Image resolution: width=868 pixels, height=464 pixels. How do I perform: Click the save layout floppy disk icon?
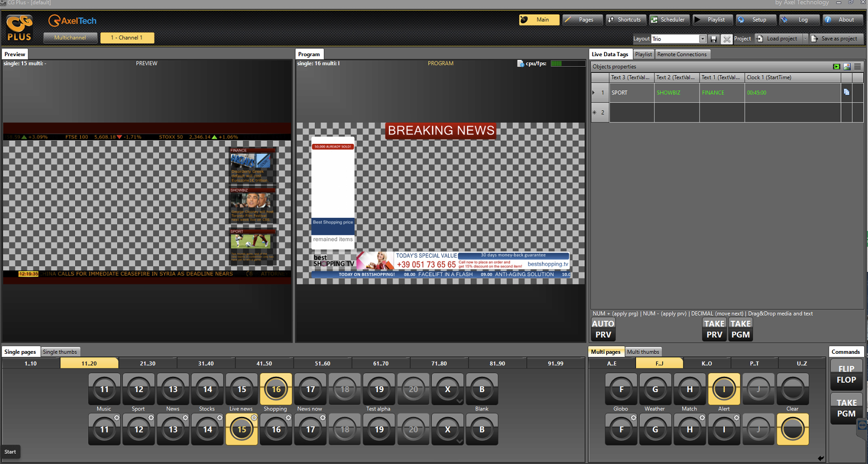(714, 39)
